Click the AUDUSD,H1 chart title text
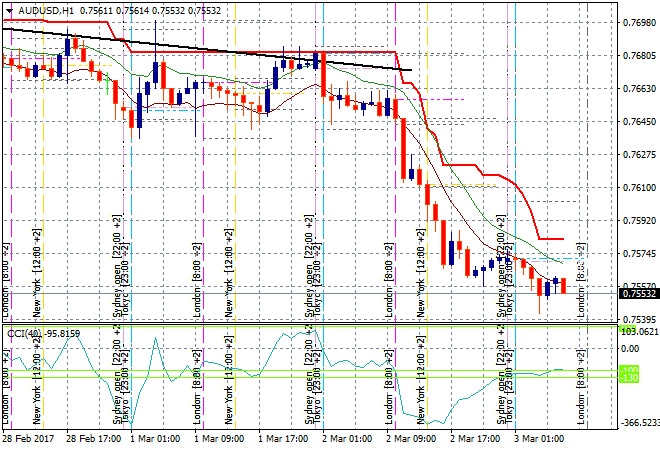 tap(47, 9)
